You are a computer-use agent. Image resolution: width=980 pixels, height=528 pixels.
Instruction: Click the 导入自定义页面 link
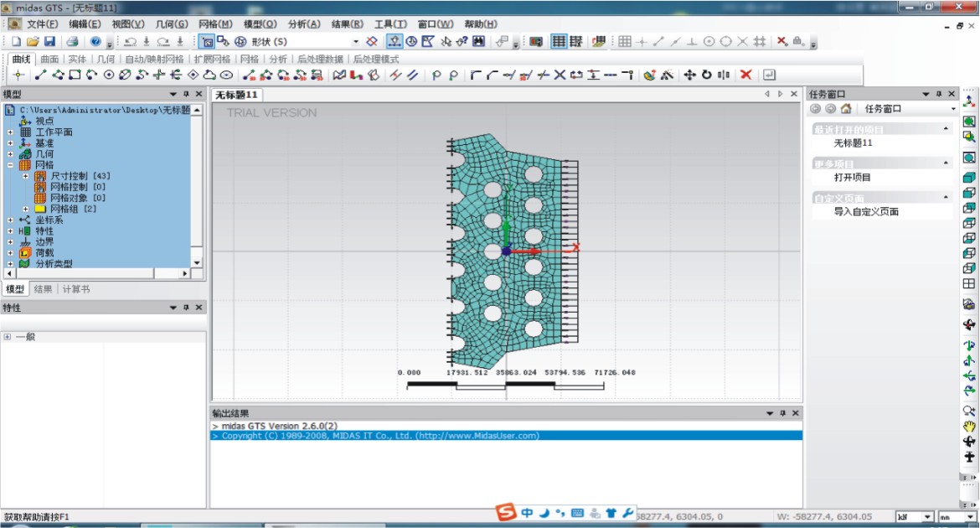tap(866, 211)
